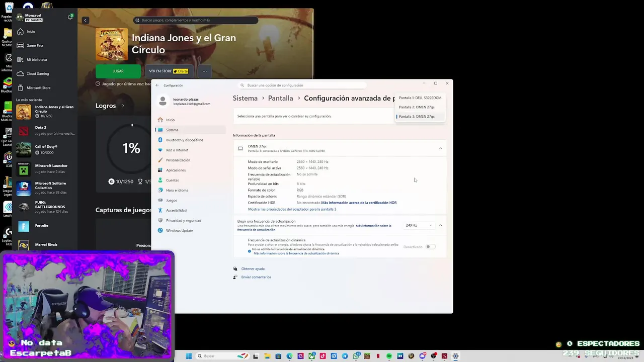Viewport: 644px width, 362px height.
Task: Select Aplicaciones in Settings sidebar
Action: [x=191, y=170]
